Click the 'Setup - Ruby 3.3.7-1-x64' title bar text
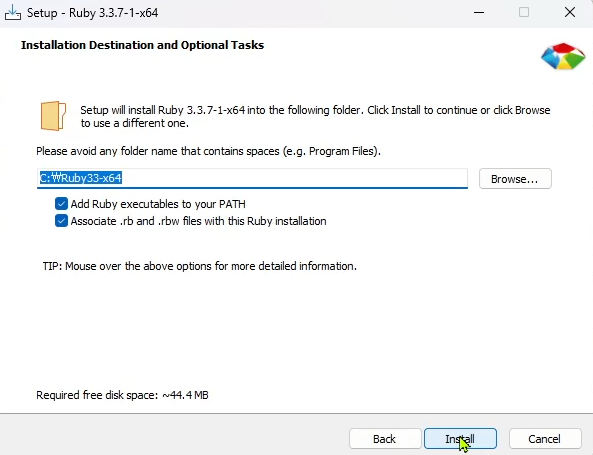593x455 pixels. 92,13
